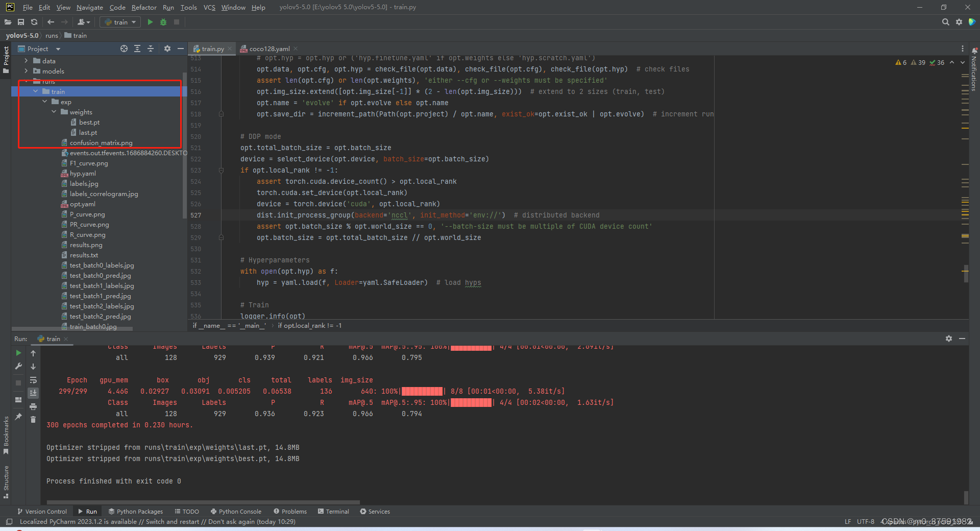This screenshot has height=531, width=980.
Task: Clear all Run console output trash icon
Action: (x=33, y=420)
